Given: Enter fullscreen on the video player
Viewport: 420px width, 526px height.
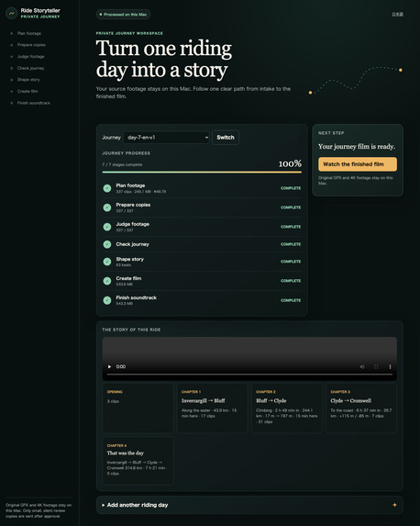Looking at the screenshot, I should coord(376,366).
